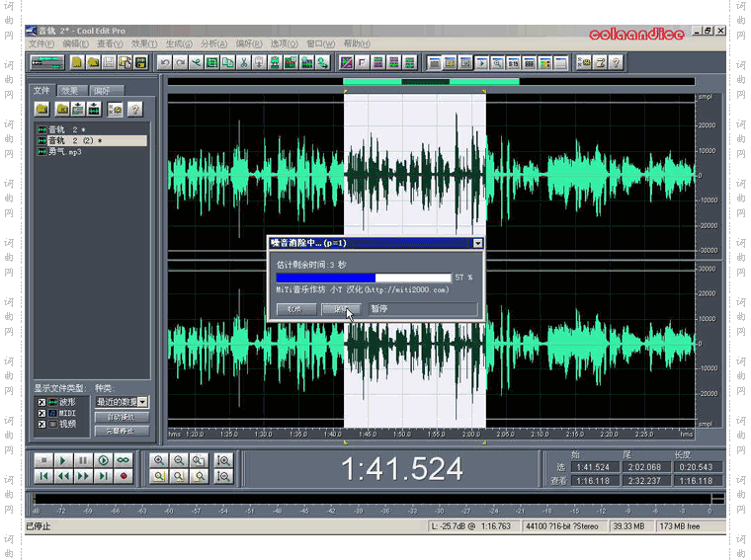Click the Play transport button

click(x=62, y=460)
